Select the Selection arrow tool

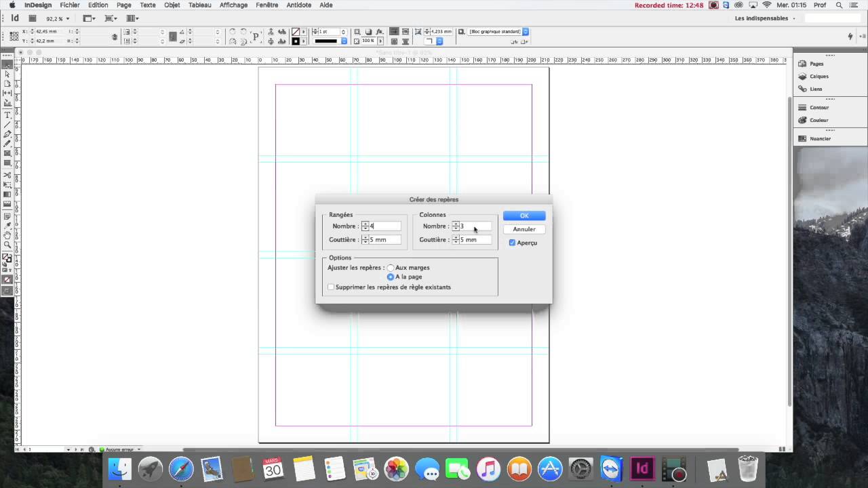tap(7, 64)
